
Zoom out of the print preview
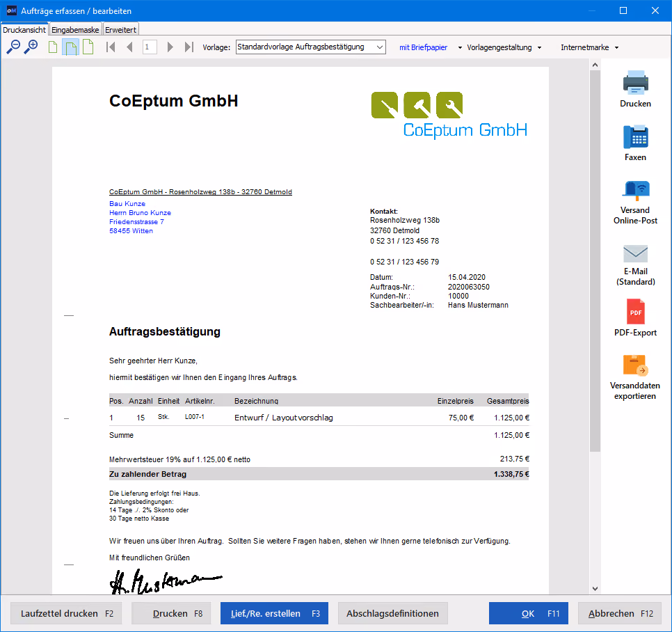point(13,47)
